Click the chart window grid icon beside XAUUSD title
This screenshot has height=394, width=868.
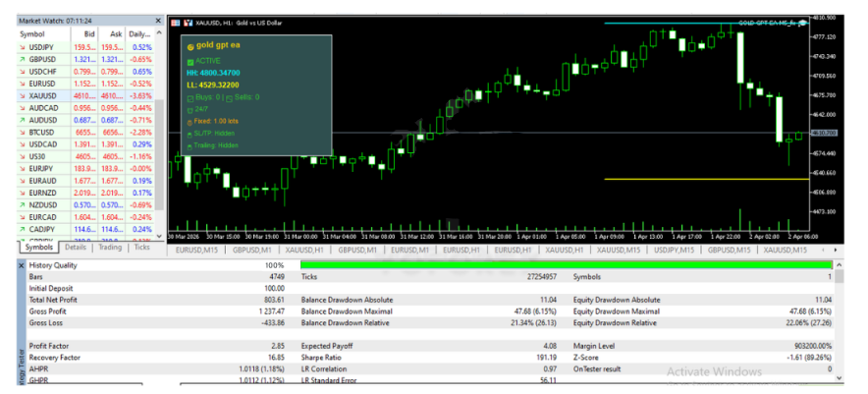[176, 23]
